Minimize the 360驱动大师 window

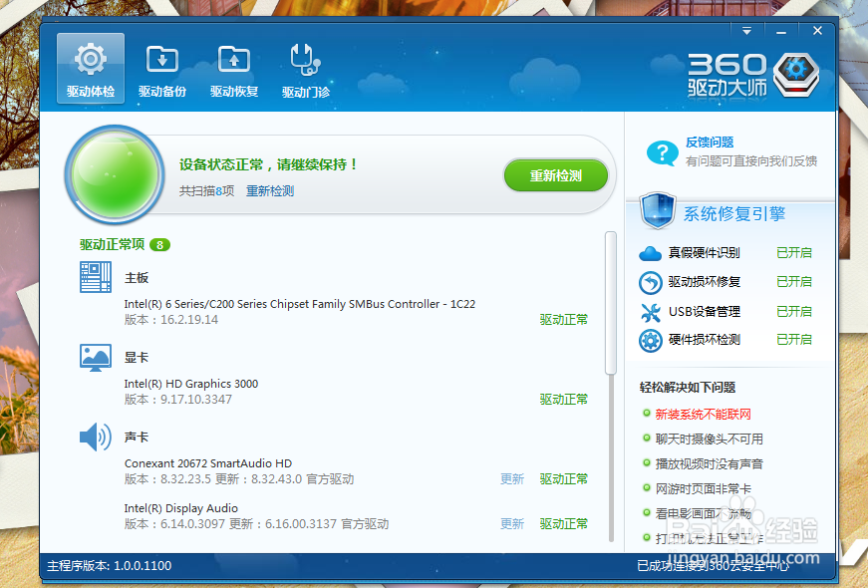click(781, 31)
